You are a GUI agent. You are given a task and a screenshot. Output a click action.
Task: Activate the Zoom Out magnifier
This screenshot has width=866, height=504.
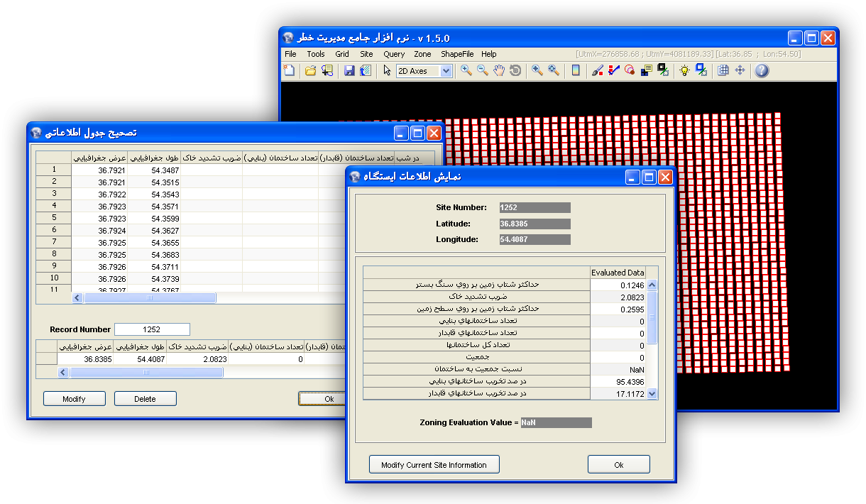tap(482, 70)
